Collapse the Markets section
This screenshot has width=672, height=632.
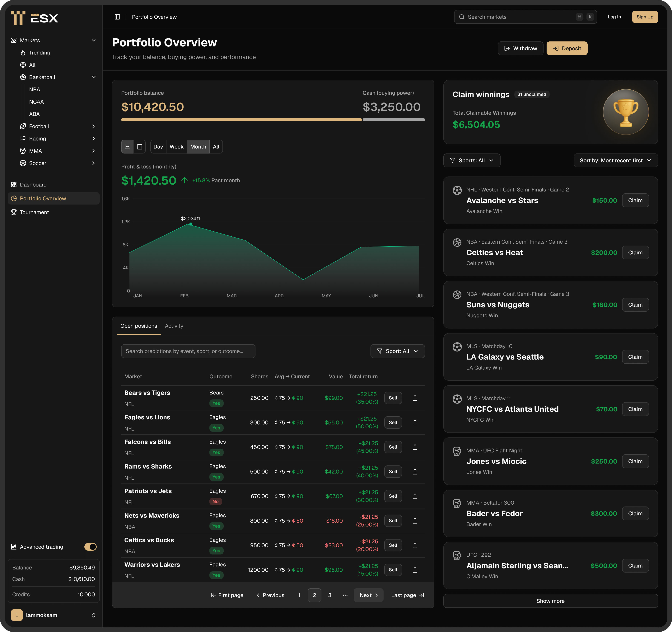click(x=94, y=40)
